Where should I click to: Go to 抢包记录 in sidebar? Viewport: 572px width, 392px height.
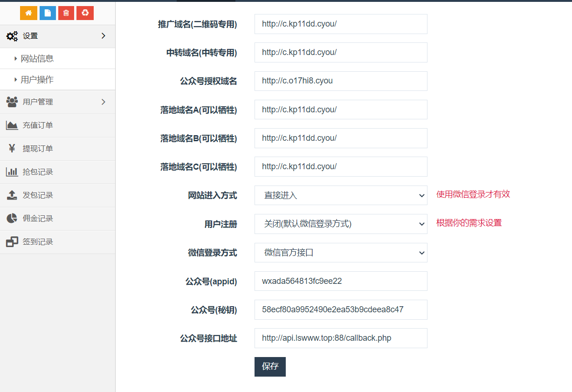(58, 172)
